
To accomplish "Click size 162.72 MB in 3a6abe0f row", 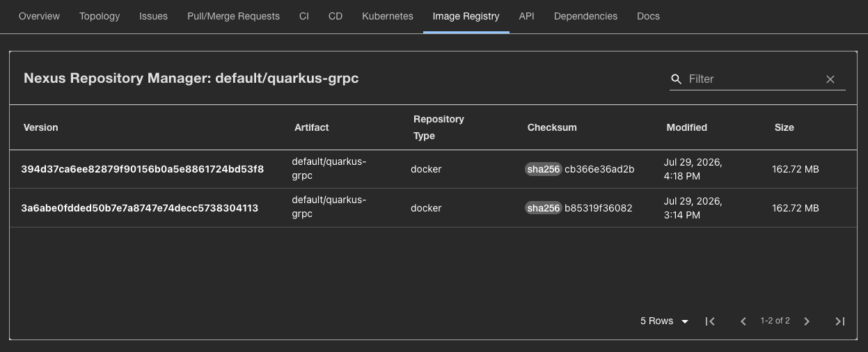I will pyautogui.click(x=796, y=208).
